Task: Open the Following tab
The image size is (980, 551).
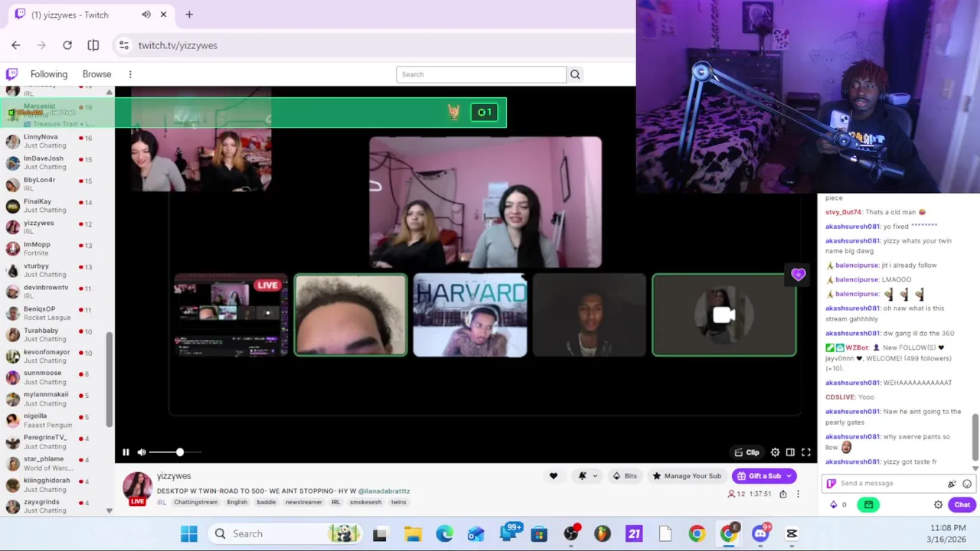Action: tap(49, 74)
